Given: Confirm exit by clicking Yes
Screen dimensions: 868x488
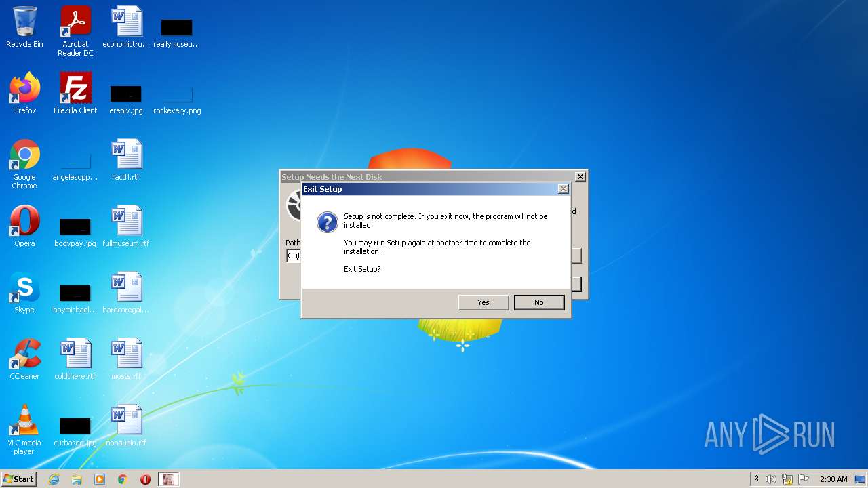Looking at the screenshot, I should [484, 302].
